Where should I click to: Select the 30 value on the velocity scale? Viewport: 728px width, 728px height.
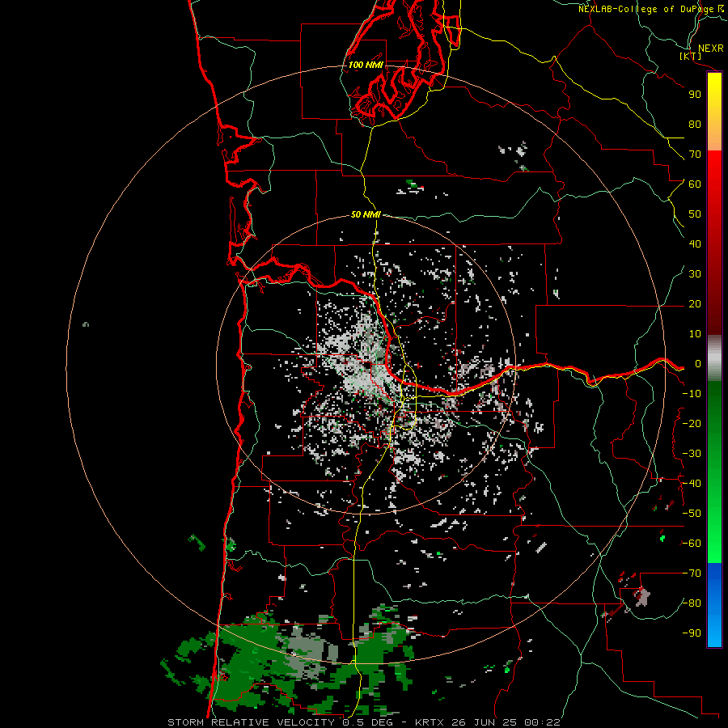click(x=695, y=274)
